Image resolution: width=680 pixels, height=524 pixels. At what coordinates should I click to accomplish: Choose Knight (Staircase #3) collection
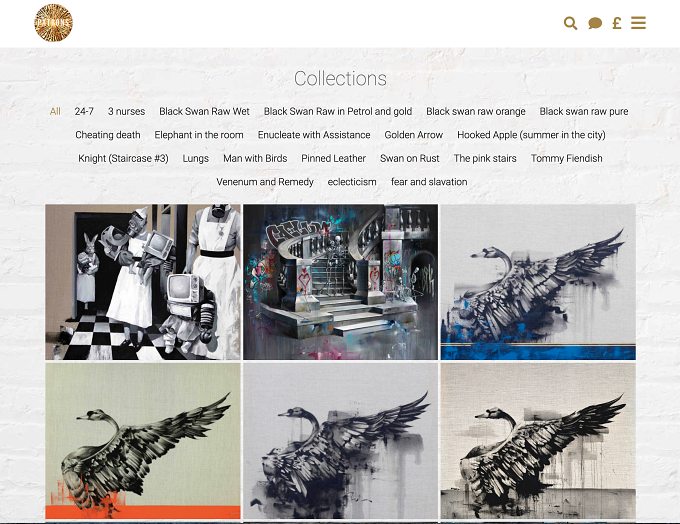(123, 158)
